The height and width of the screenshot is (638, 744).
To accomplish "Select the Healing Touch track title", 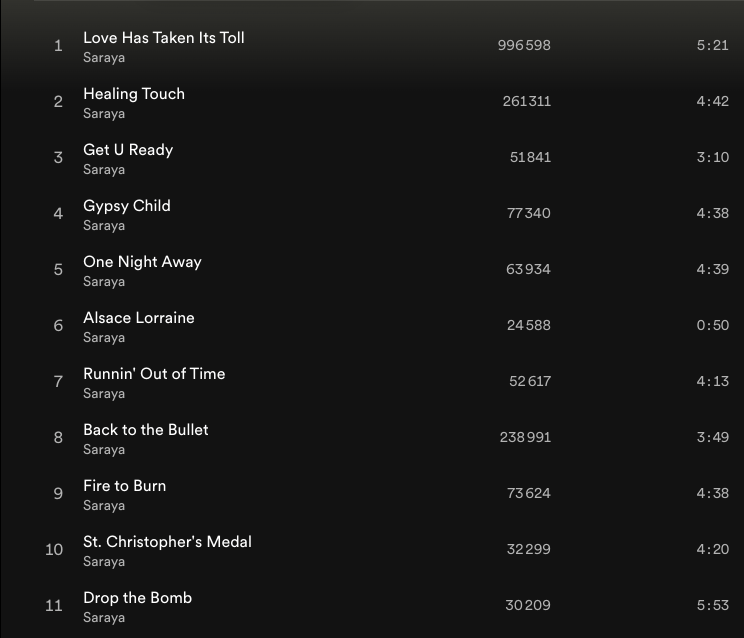I will (x=133, y=94).
